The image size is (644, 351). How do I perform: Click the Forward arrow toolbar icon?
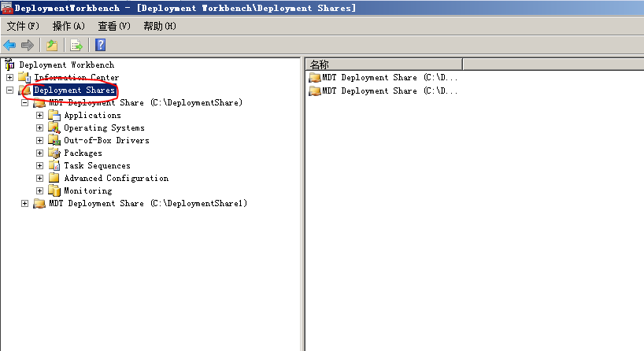click(x=28, y=45)
